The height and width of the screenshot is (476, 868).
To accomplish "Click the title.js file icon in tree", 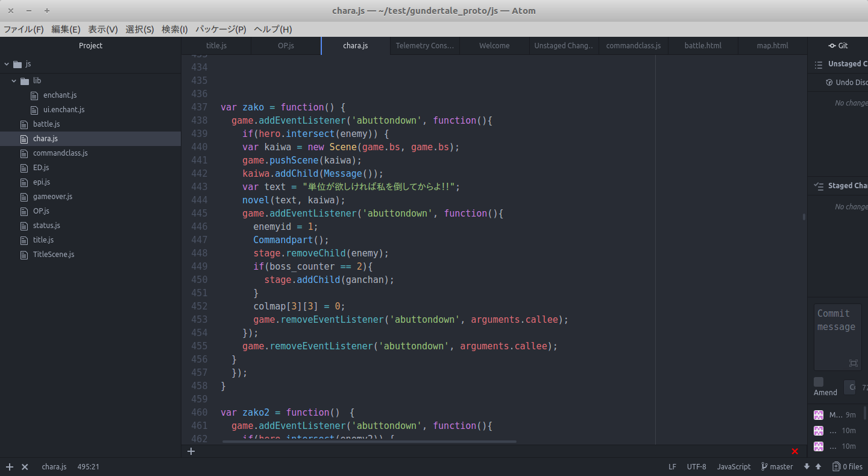I will [24, 240].
